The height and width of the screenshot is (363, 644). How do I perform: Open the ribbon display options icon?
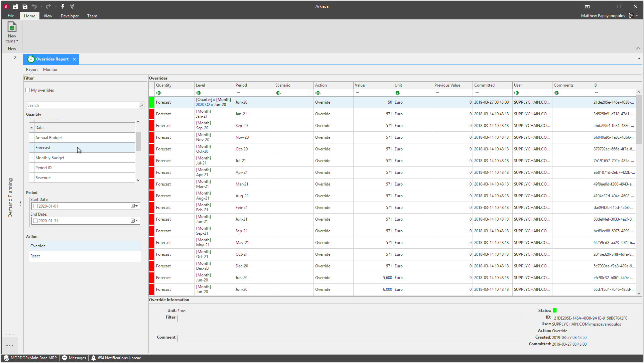(587, 6)
